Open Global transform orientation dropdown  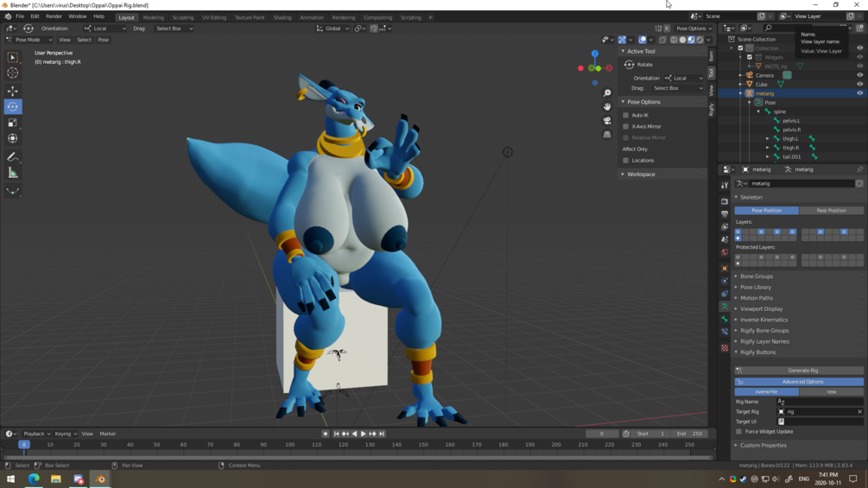(333, 29)
